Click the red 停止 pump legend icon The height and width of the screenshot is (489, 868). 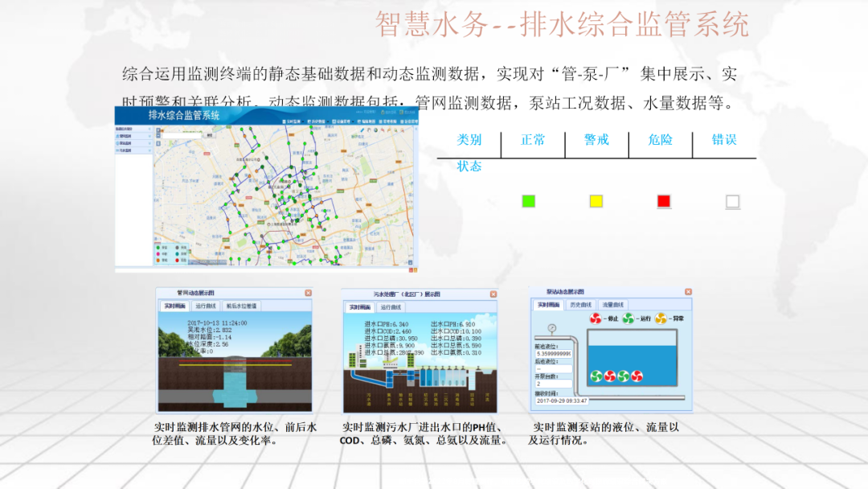596,318
